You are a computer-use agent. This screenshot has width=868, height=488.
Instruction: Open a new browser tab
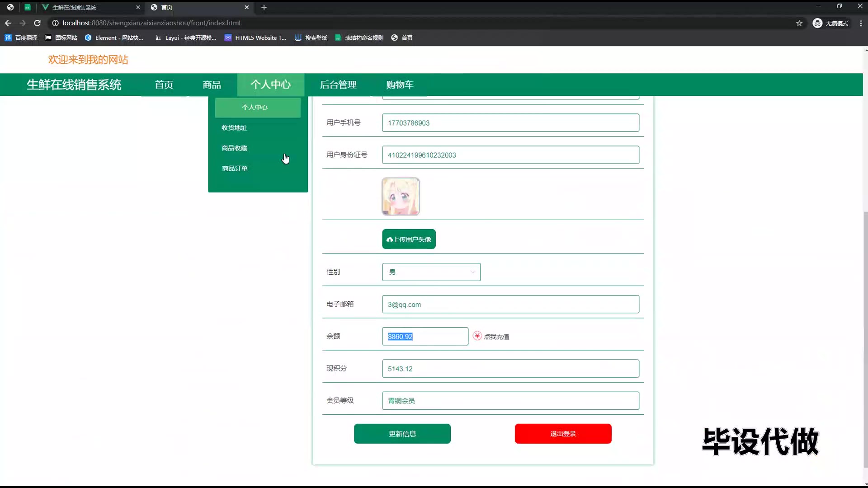[264, 7]
